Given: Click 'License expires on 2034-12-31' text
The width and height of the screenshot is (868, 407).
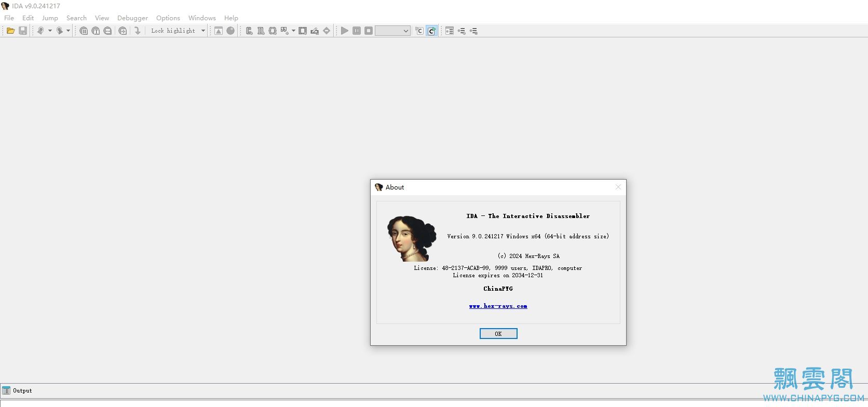Looking at the screenshot, I should (498, 275).
